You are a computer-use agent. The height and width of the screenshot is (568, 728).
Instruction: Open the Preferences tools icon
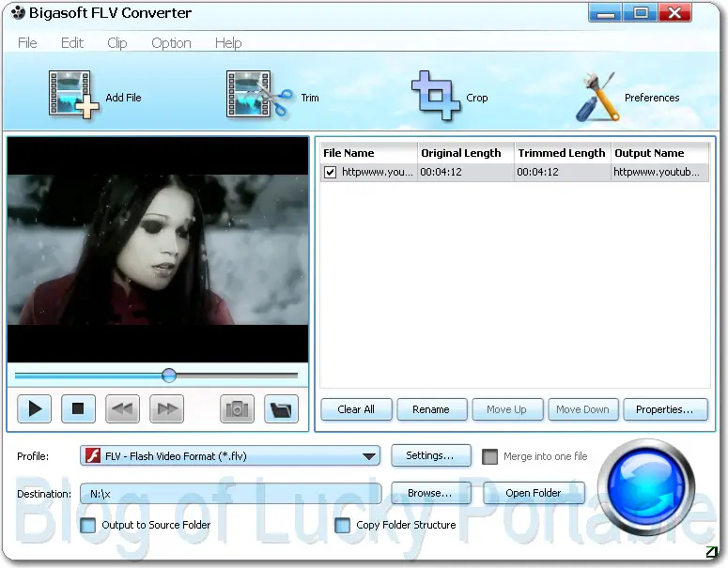[598, 97]
